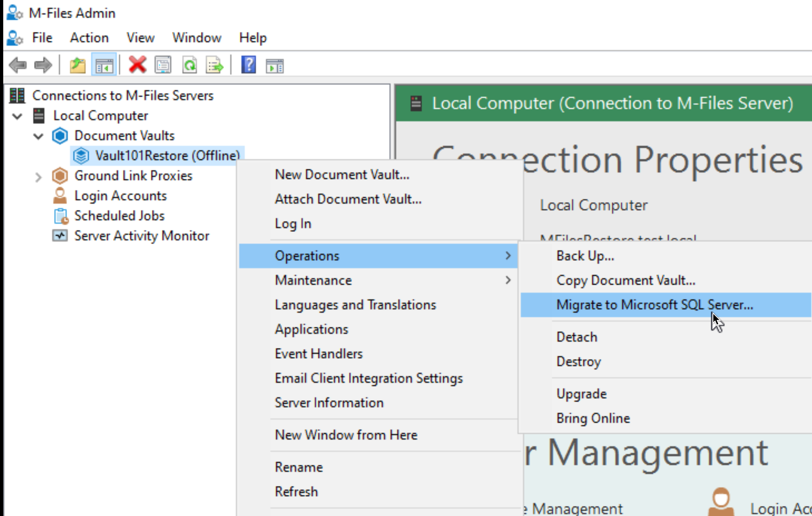Choose Copy Document Vault... submenu entry
Viewport: 812px width, 516px height.
coord(666,280)
